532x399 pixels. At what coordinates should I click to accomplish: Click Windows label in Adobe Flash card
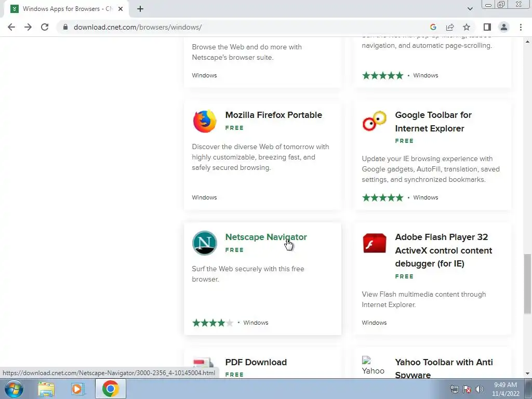374,323
